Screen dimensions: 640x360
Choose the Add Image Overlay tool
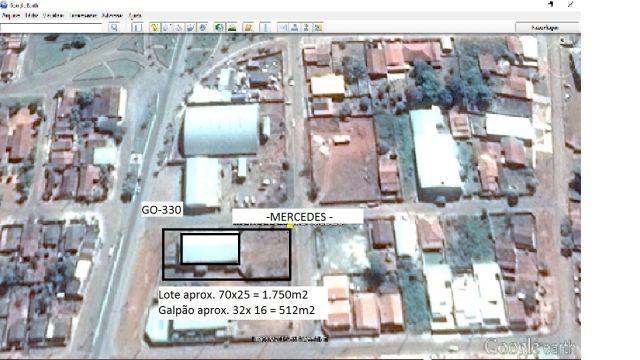191,28
